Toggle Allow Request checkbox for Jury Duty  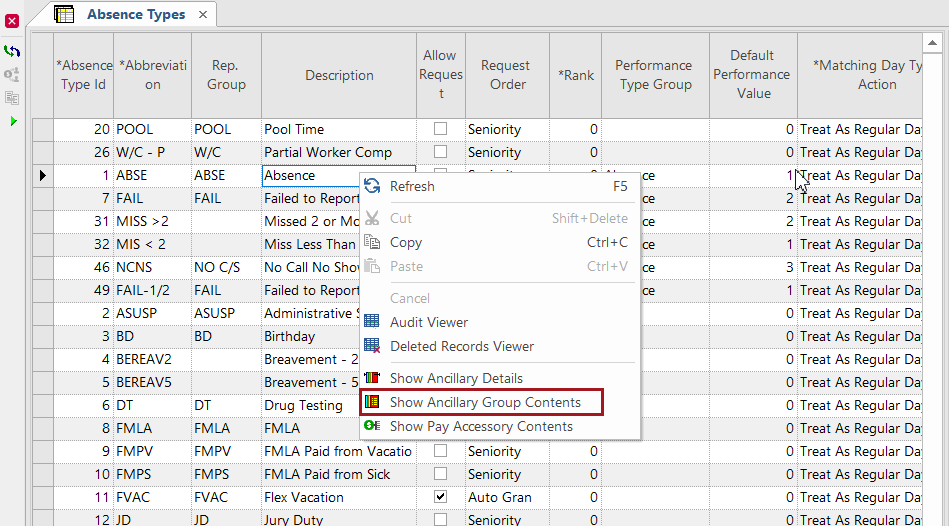click(441, 519)
